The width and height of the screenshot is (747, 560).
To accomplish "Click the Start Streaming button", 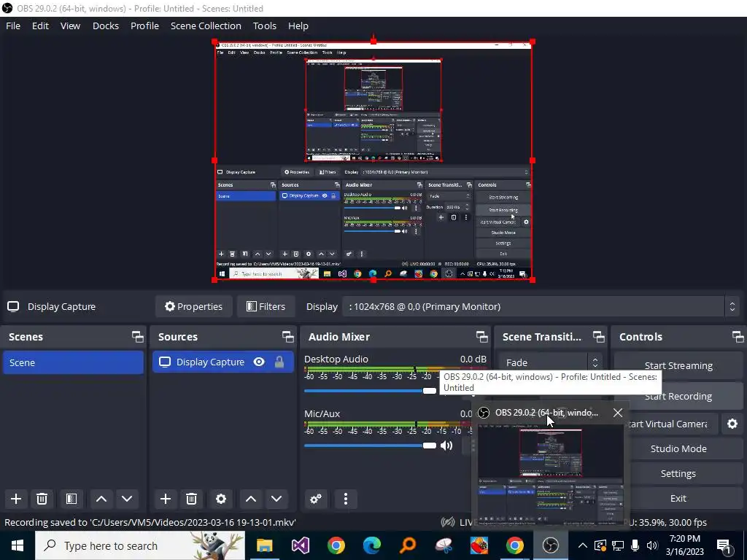I will pos(678,365).
